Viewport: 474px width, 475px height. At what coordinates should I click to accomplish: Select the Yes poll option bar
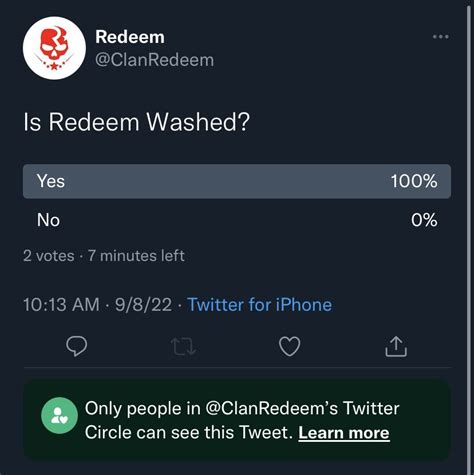pos(237,181)
